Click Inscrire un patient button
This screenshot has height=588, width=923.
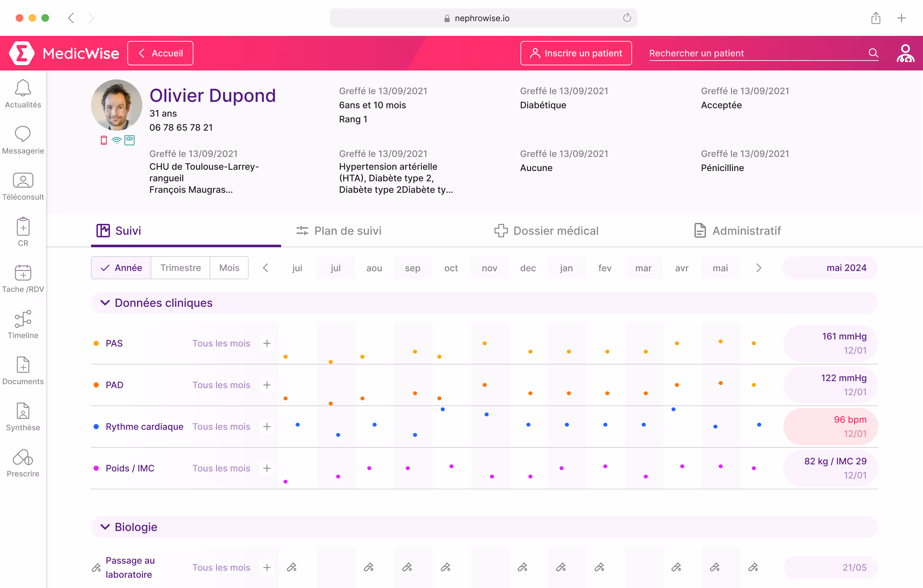coord(576,53)
